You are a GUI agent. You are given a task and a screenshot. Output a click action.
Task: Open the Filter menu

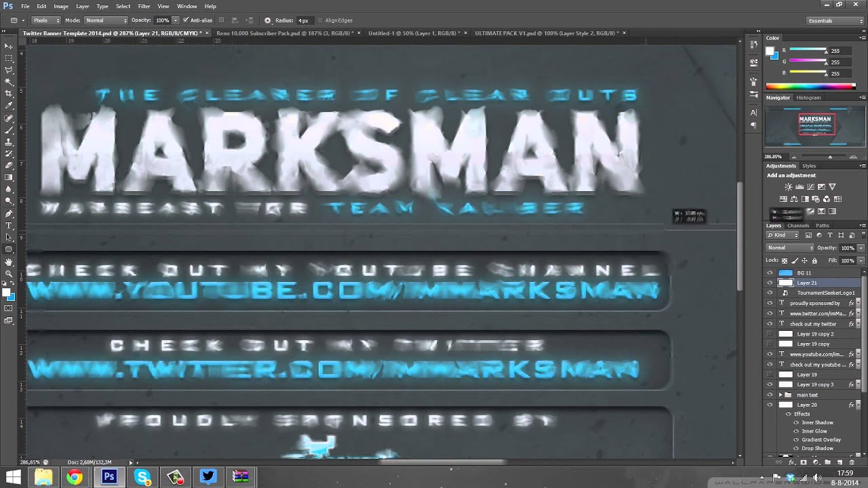(144, 6)
